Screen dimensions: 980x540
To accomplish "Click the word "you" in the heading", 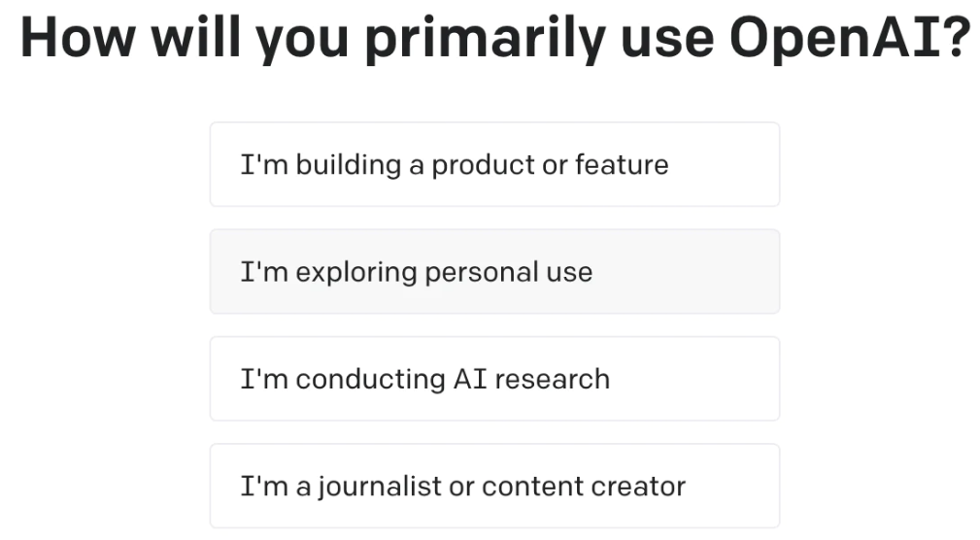I will (296, 38).
